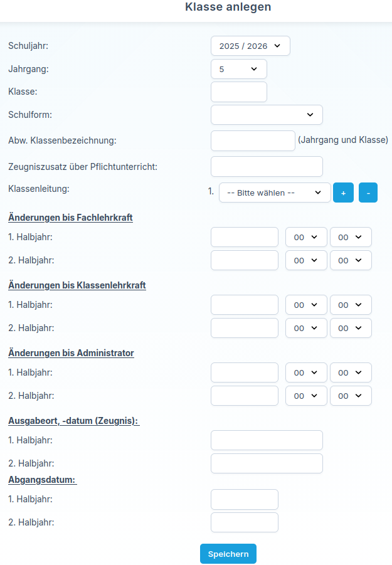Click Abgangsdatum 1. Halbjahr field

coord(245,499)
